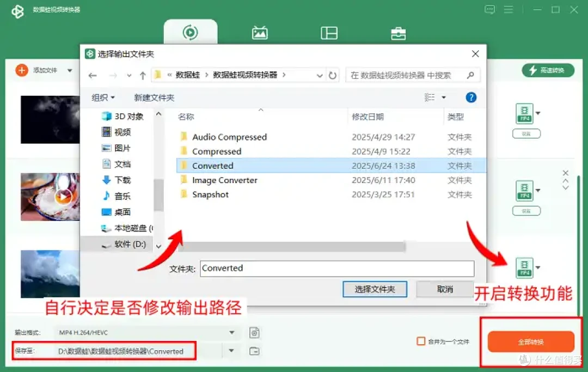
Task: Go forward in folder dialog
Action: [x=113, y=75]
